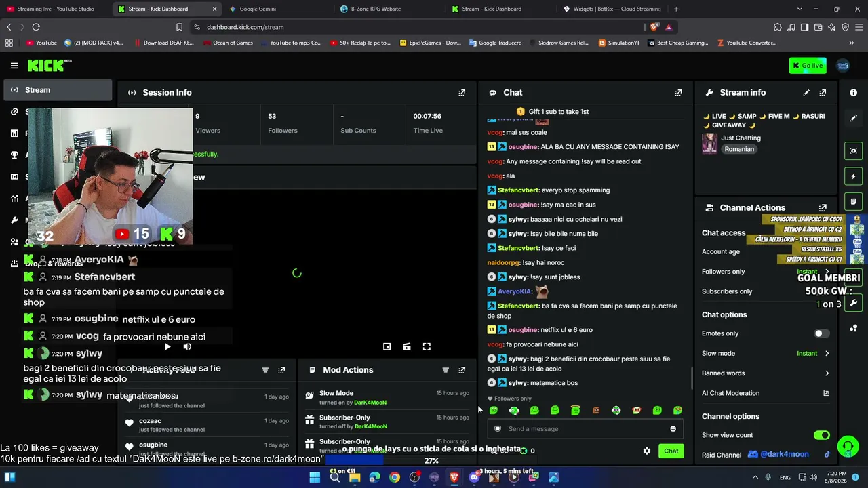
Task: Edit stream info with the pencil icon
Action: pos(806,93)
